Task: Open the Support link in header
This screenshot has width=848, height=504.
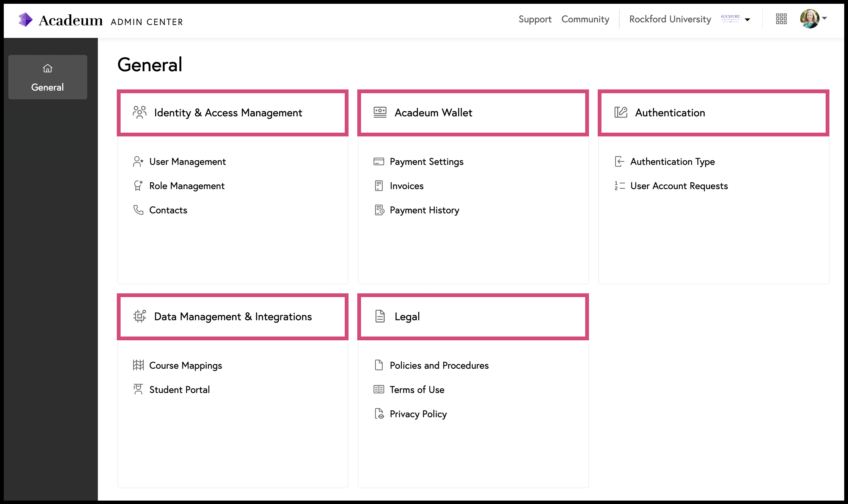Action: pos(535,19)
